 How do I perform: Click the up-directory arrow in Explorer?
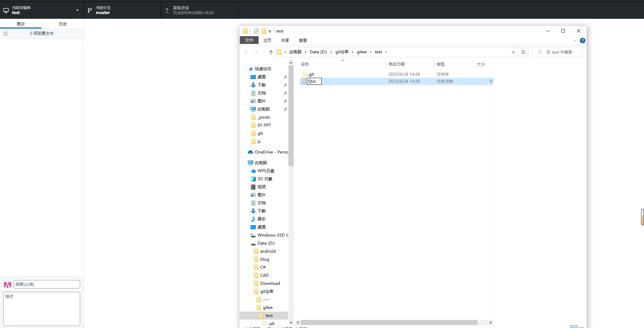271,52
